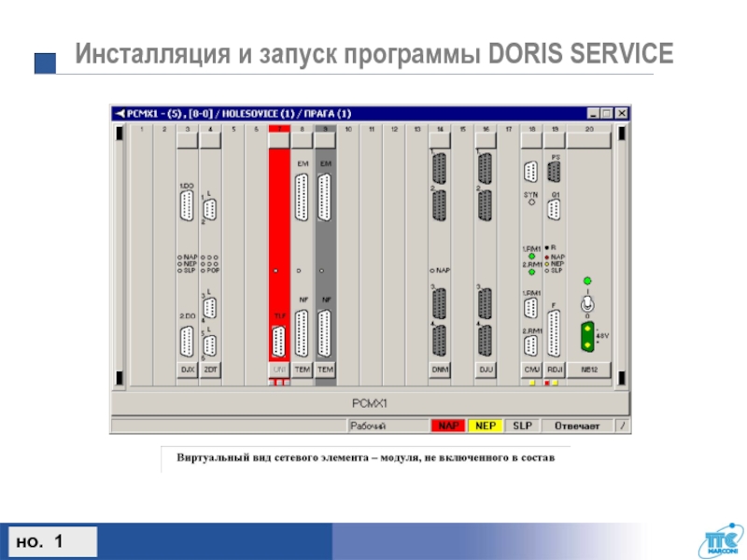
Task: Select connector 1 on the DJU module
Action: (x=485, y=168)
